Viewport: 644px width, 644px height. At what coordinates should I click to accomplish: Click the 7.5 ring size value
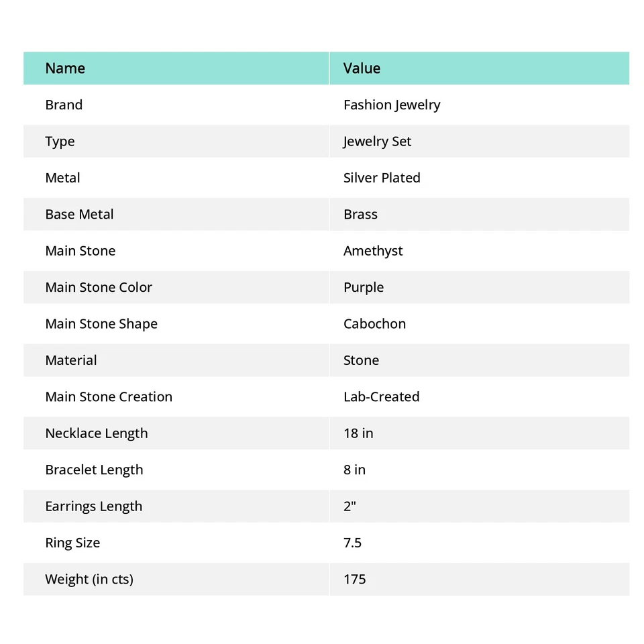352,543
